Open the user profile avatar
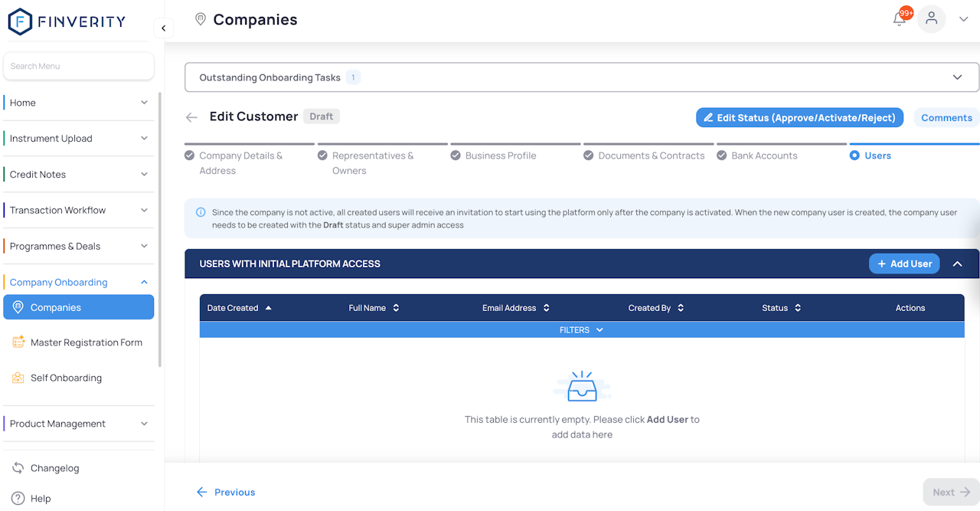 click(931, 19)
